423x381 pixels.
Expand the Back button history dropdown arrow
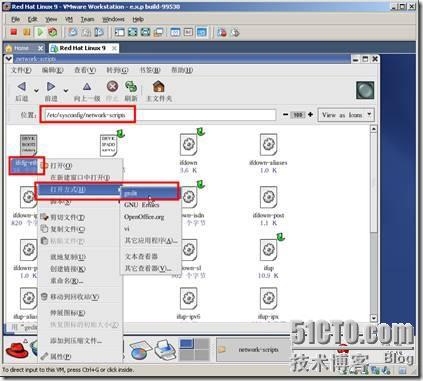pyautogui.click(x=36, y=90)
